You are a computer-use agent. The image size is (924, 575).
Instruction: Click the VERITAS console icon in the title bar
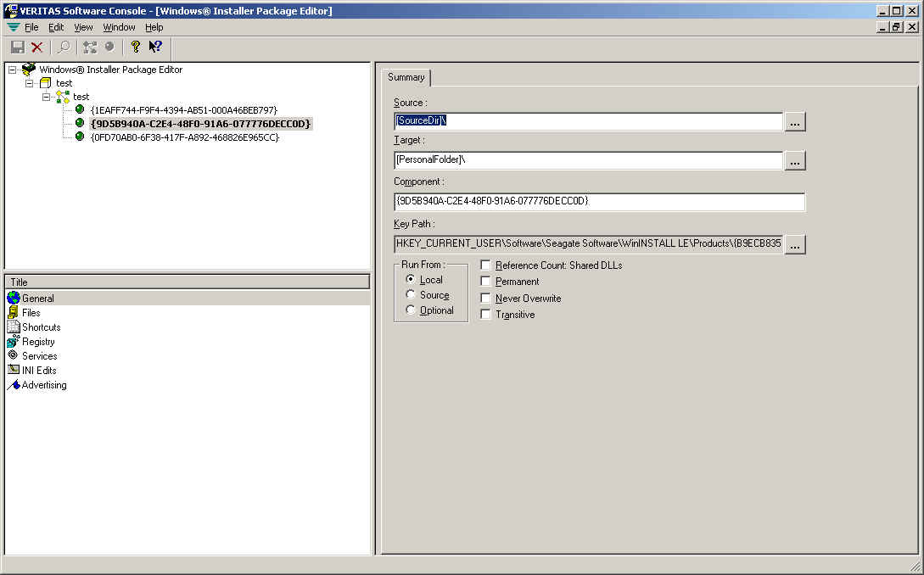coord(11,10)
